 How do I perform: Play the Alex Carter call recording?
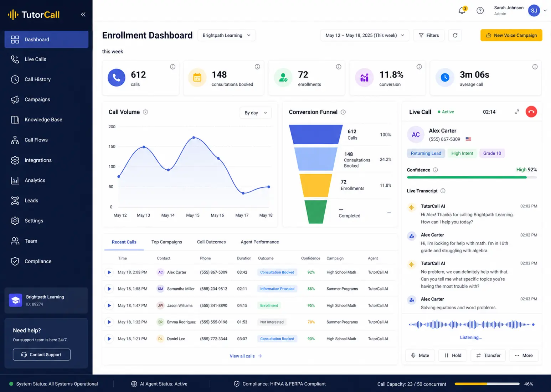click(x=109, y=272)
